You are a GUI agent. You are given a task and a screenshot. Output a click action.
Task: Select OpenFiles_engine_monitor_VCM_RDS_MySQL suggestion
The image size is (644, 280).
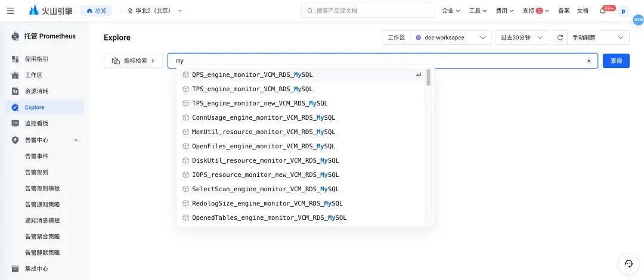point(305,146)
